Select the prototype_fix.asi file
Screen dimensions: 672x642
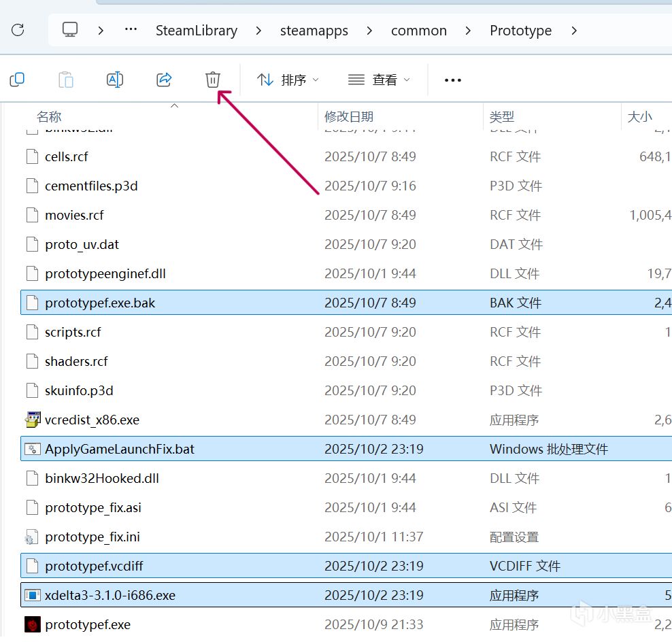click(x=346, y=507)
